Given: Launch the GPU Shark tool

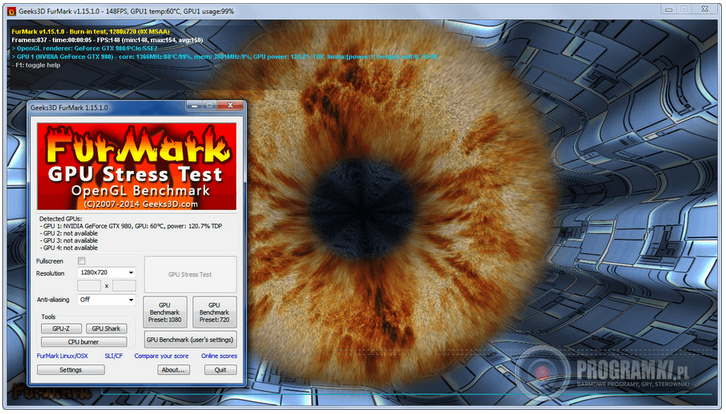Looking at the screenshot, I should [x=106, y=329].
